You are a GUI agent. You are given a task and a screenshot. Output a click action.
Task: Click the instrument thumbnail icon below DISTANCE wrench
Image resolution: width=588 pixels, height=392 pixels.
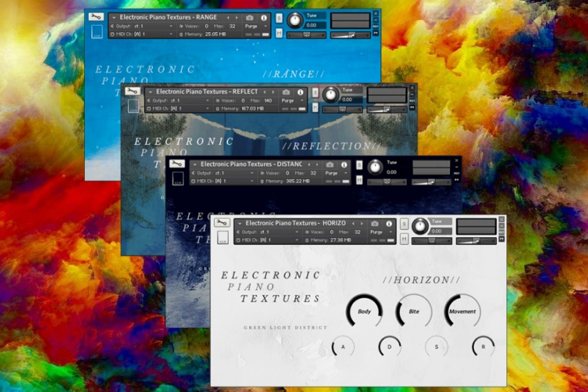pos(177,178)
